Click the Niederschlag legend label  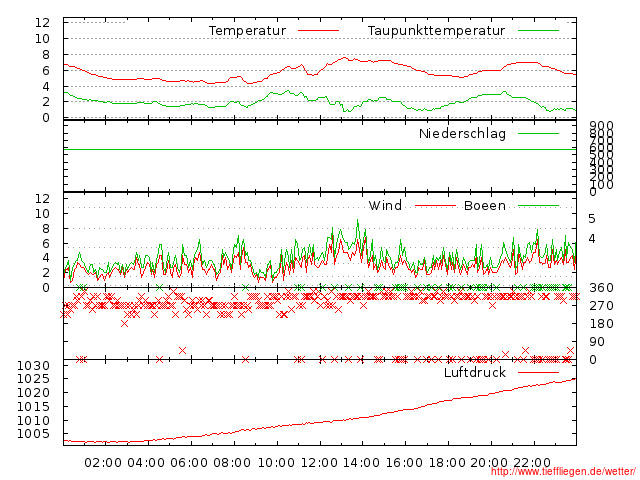[462, 133]
